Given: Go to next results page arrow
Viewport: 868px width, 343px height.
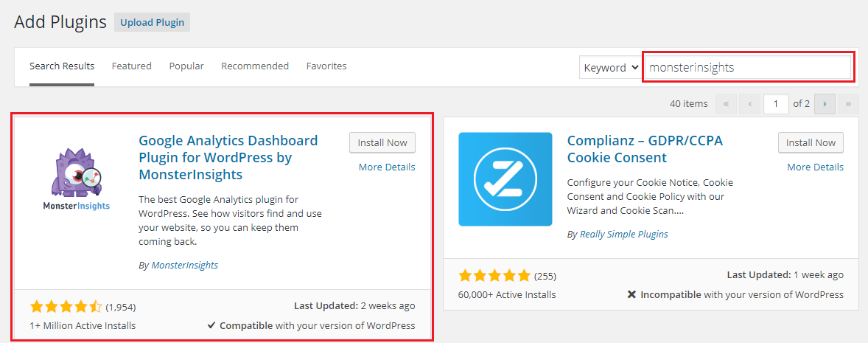Looking at the screenshot, I should (x=825, y=103).
